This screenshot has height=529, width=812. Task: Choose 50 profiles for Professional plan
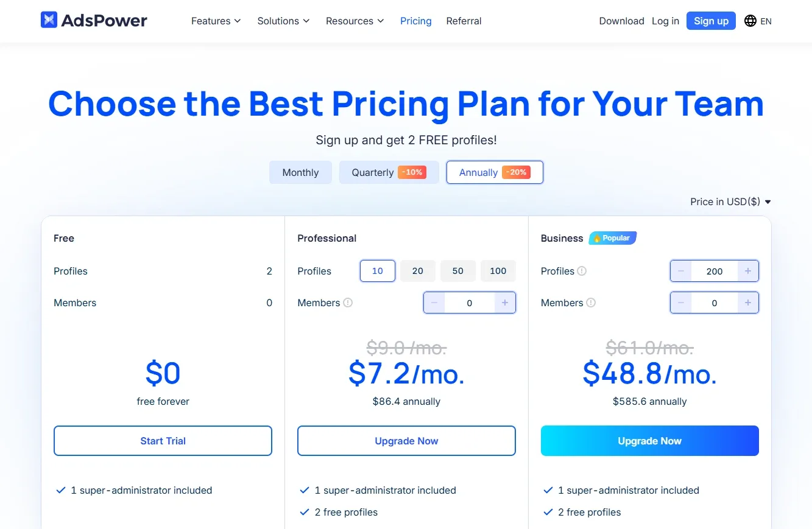pos(458,271)
